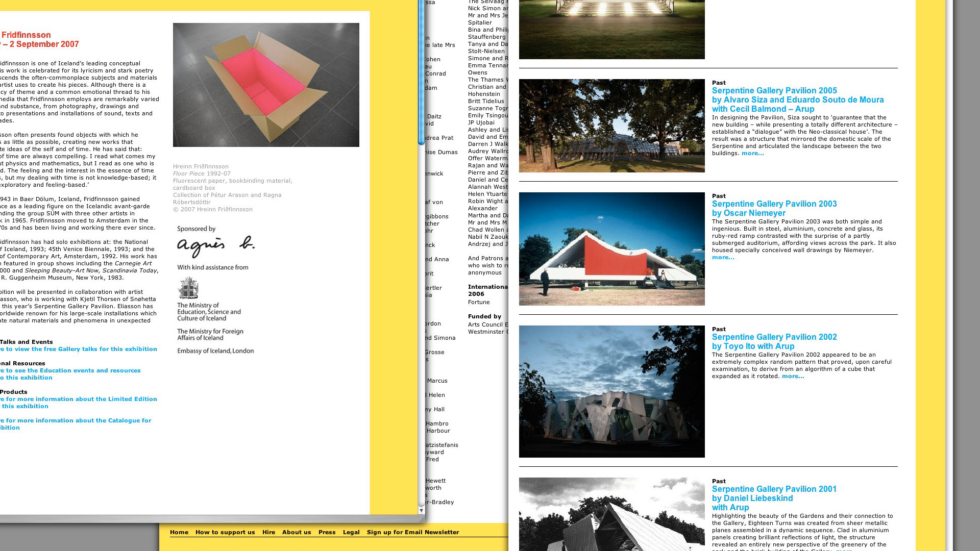Open the Pavilion 2005 photo thumbnail
Viewport: 980px width, 551px height.
611,126
